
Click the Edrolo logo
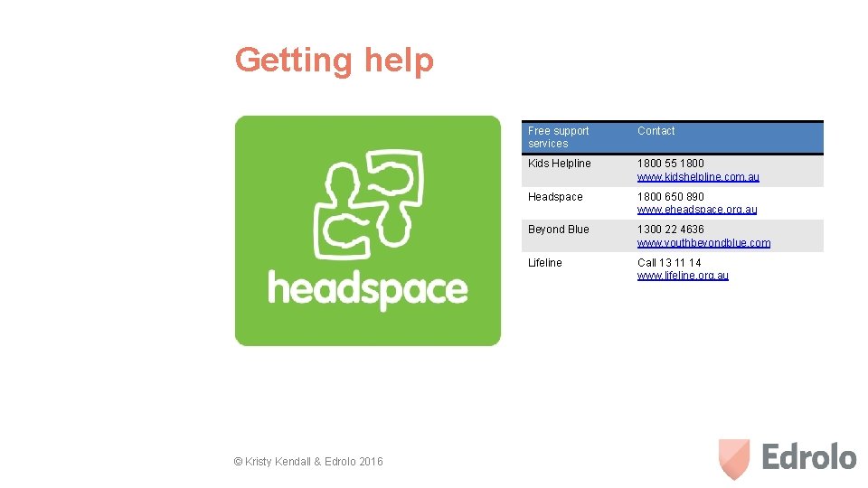click(x=788, y=458)
